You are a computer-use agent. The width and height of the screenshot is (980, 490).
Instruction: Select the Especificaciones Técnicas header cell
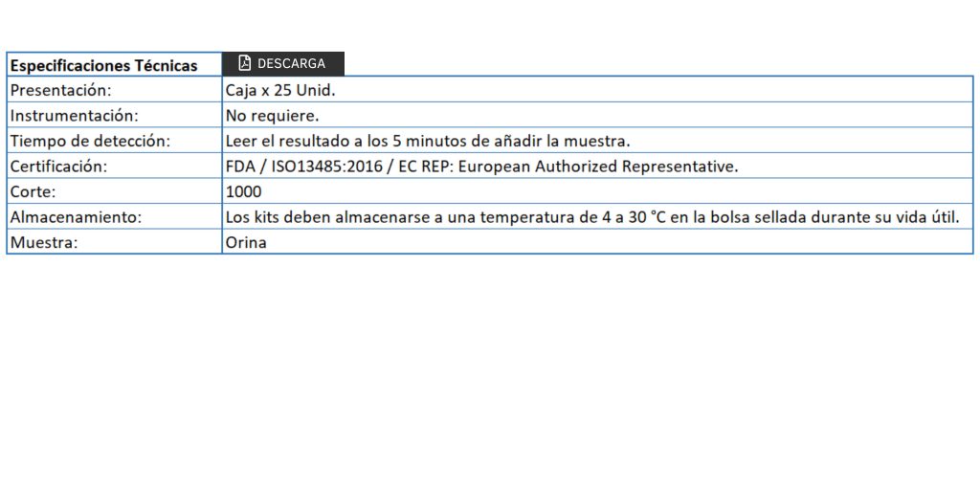point(115,65)
